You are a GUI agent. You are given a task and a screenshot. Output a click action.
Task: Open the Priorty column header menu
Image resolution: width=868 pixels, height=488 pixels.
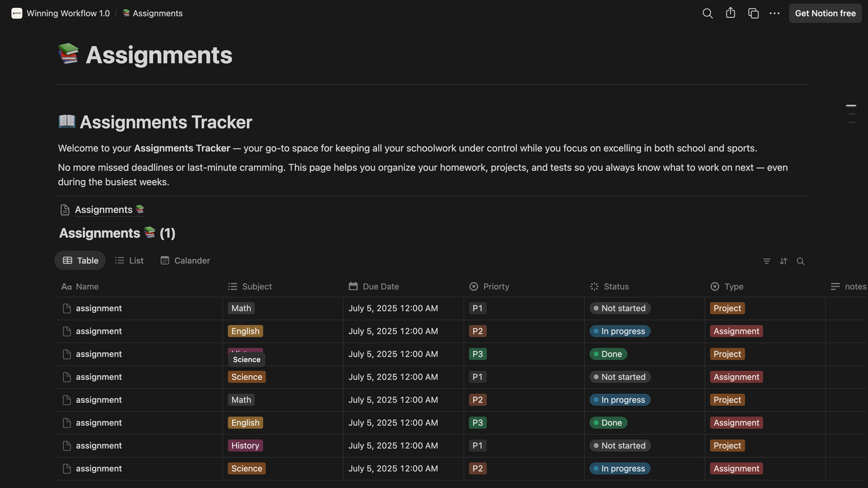tap(496, 286)
